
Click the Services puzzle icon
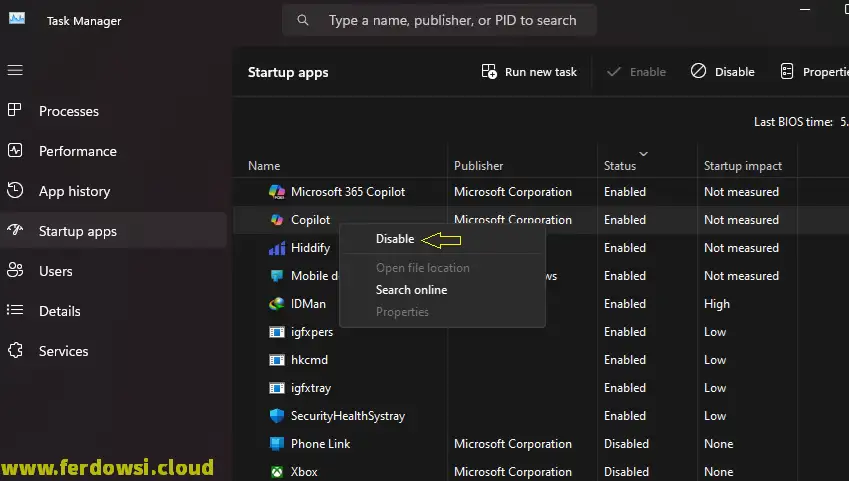(x=15, y=350)
